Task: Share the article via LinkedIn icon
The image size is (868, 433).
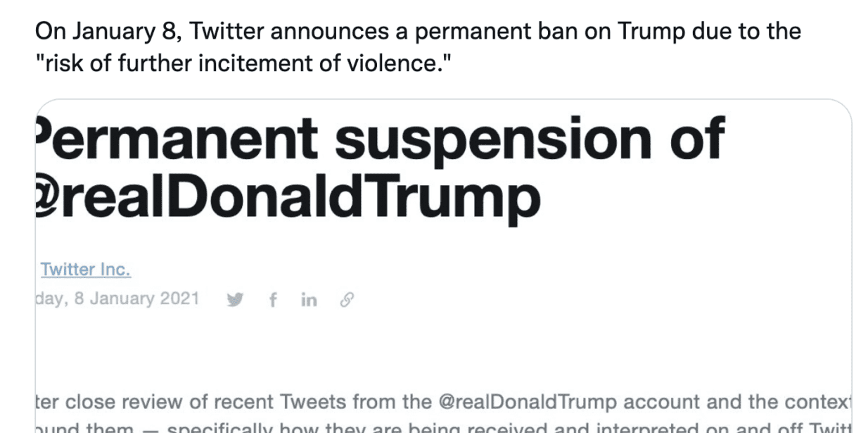Action: 309,300
